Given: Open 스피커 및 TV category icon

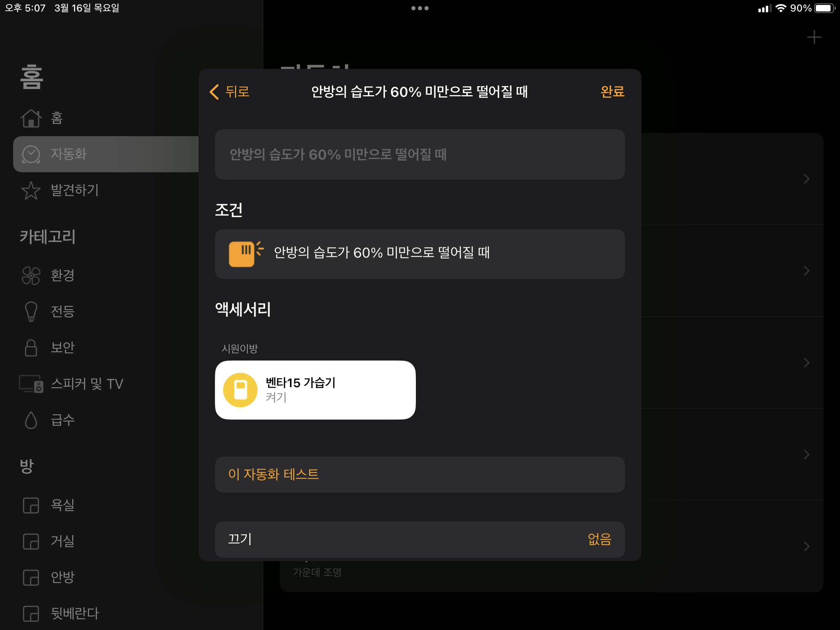Looking at the screenshot, I should (x=31, y=383).
